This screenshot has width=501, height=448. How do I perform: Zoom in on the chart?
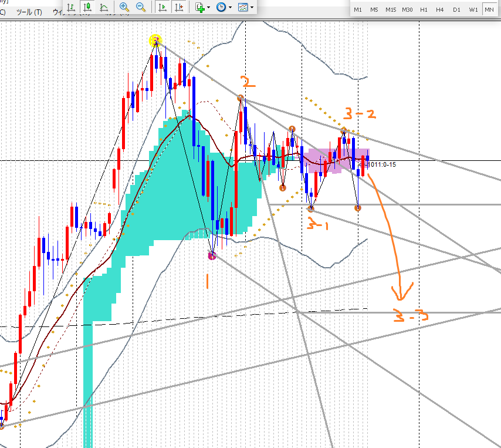tap(124, 7)
